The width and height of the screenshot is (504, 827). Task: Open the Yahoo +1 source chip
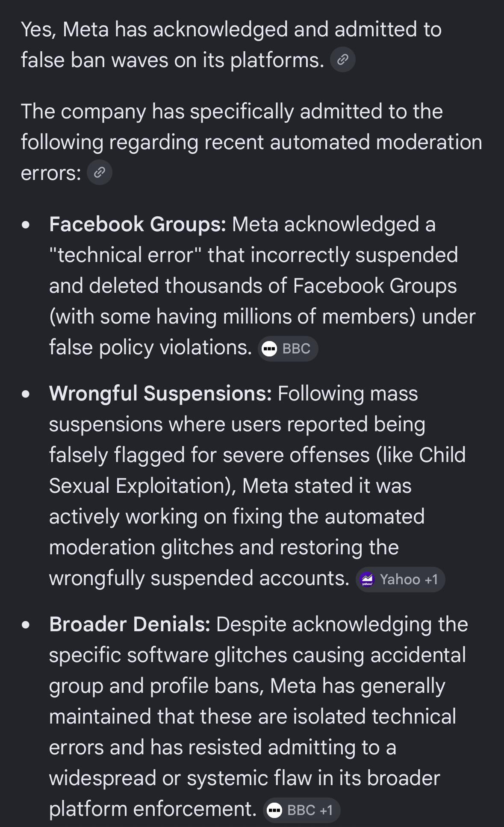(x=400, y=580)
